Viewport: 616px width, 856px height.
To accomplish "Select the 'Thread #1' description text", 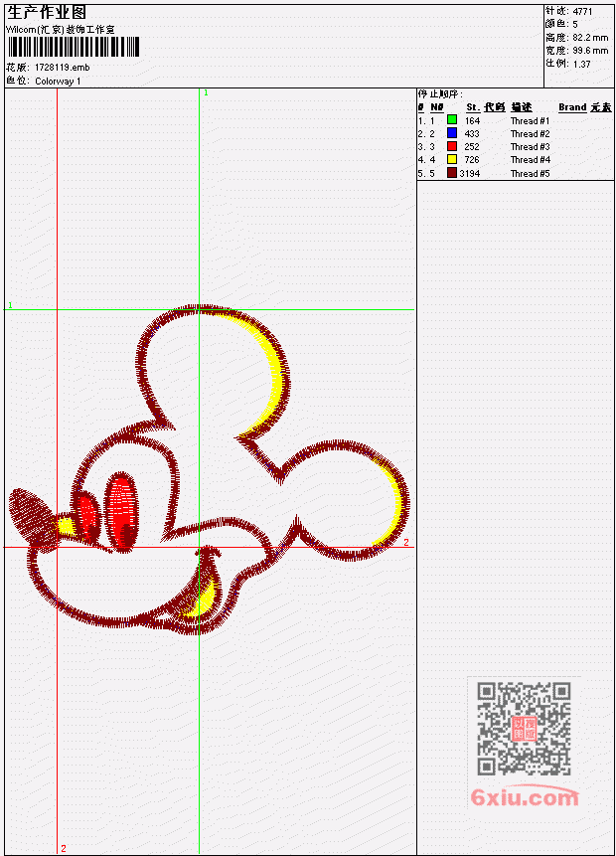I will [x=530, y=120].
